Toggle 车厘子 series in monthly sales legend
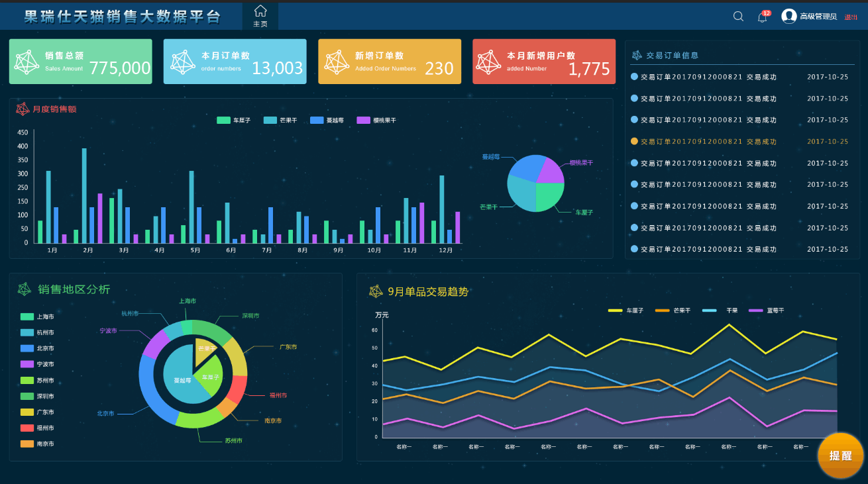Viewport: 868px width, 484px height. coord(223,121)
